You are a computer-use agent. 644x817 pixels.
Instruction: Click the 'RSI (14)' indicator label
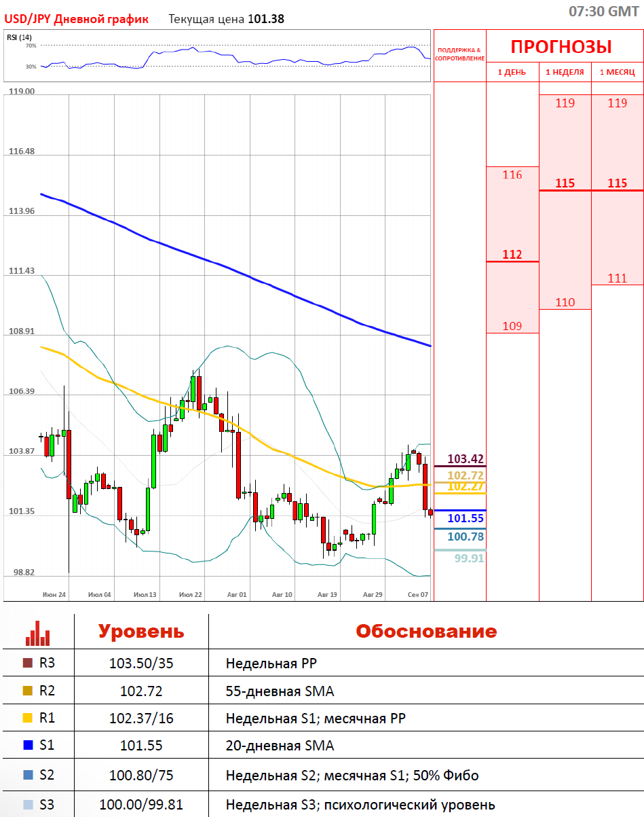click(x=20, y=37)
